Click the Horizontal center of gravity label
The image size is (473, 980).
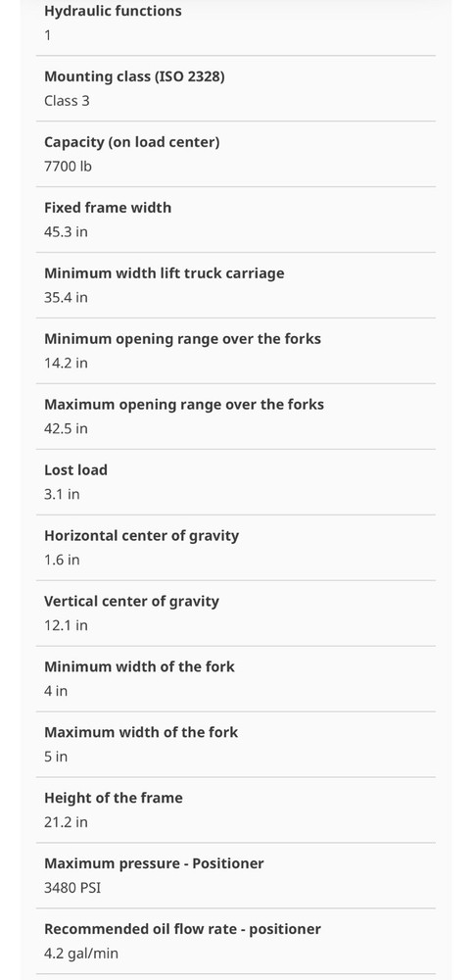click(x=141, y=536)
